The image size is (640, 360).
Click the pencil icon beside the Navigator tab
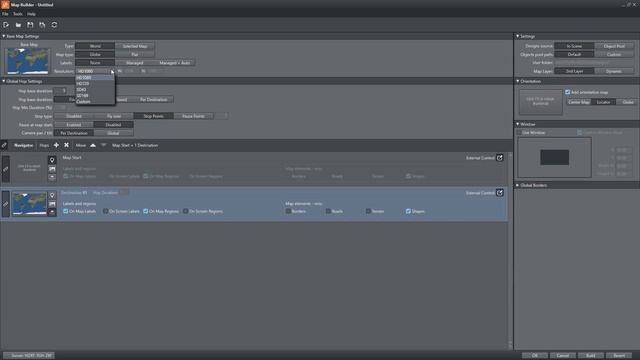click(x=4, y=145)
